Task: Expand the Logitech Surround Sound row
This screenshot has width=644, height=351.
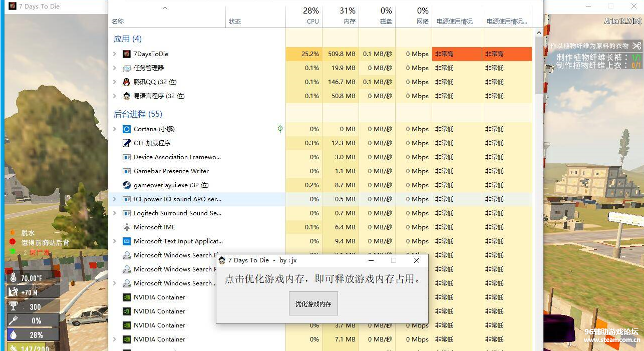Action: 115,213
